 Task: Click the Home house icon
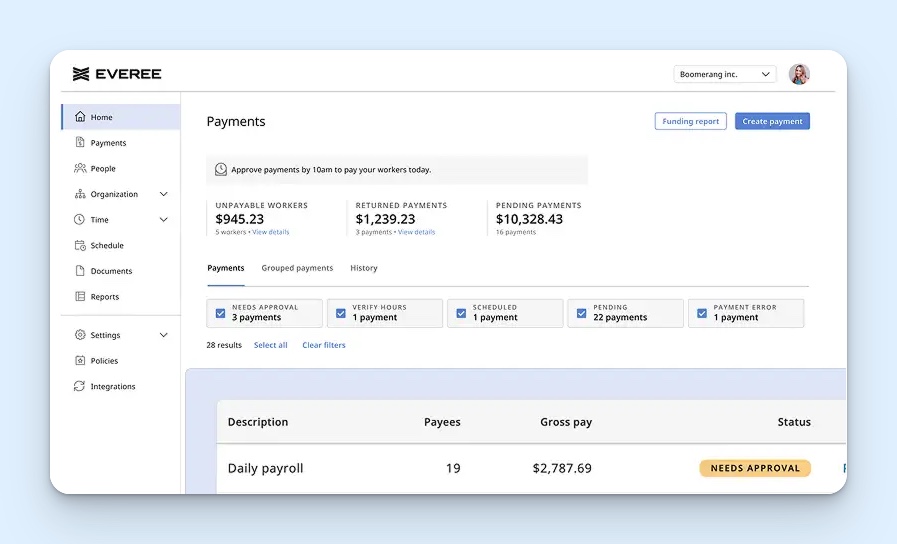(x=80, y=117)
